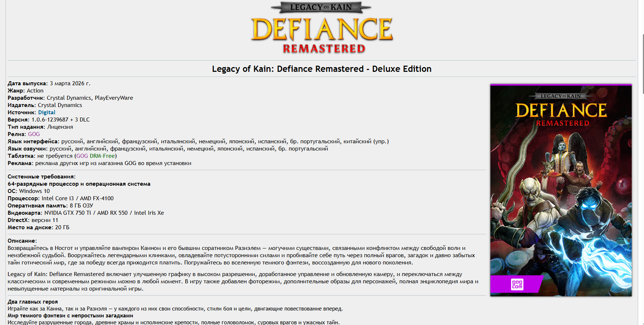Screen dimensions: 644x325
Task: Click the heading Legacy of Kain: Defiance Remastered - Deluxe Edition
Action: (x=322, y=69)
